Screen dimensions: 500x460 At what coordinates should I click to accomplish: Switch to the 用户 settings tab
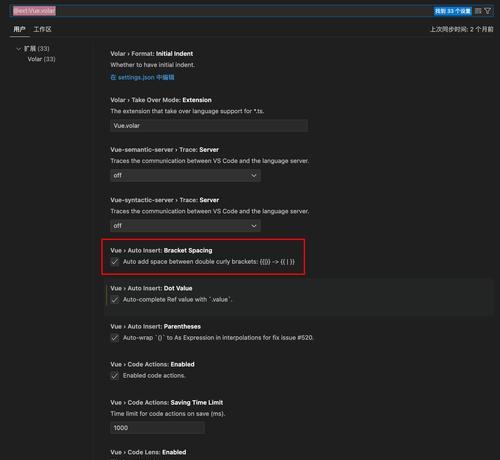coord(19,29)
